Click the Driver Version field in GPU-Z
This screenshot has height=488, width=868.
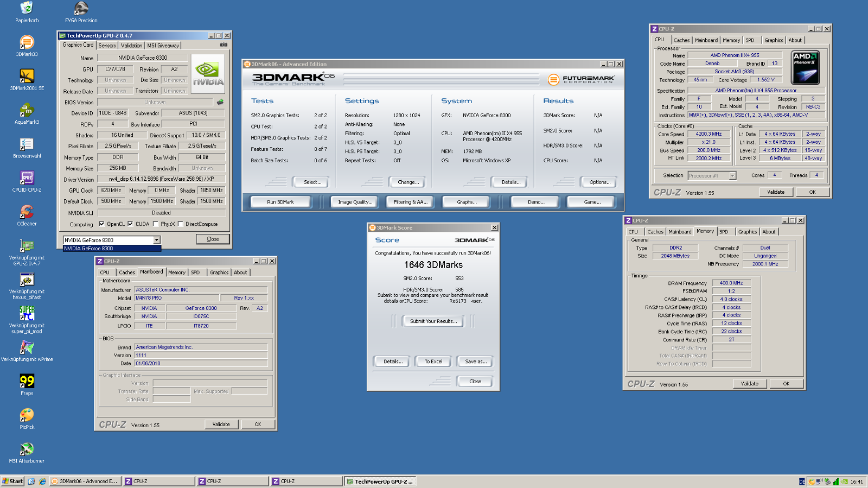162,179
